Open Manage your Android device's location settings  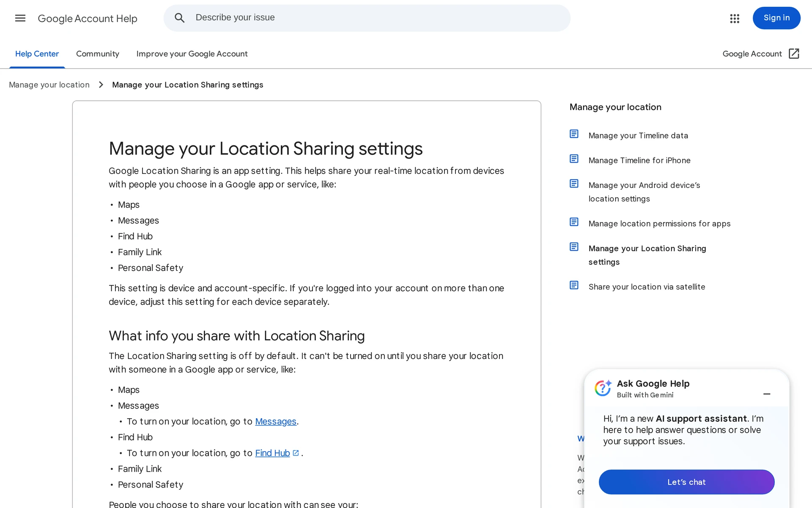point(644,192)
